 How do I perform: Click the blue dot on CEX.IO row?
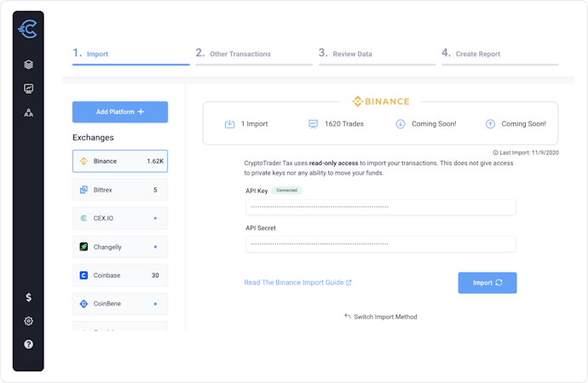tap(155, 218)
